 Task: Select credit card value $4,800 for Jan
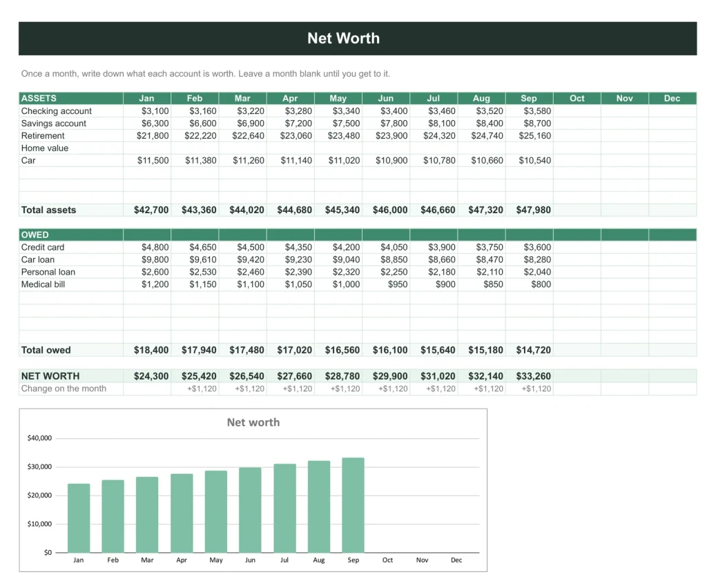(147, 247)
